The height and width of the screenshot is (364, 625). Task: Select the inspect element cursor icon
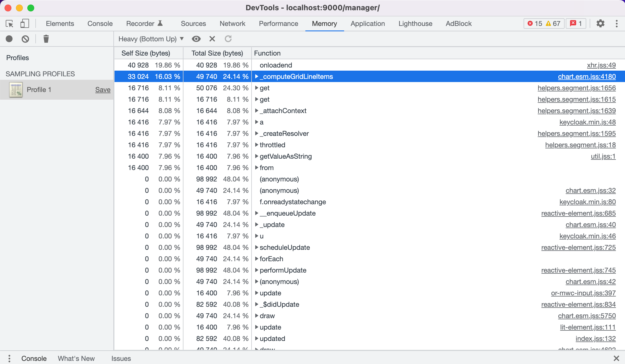tap(9, 24)
